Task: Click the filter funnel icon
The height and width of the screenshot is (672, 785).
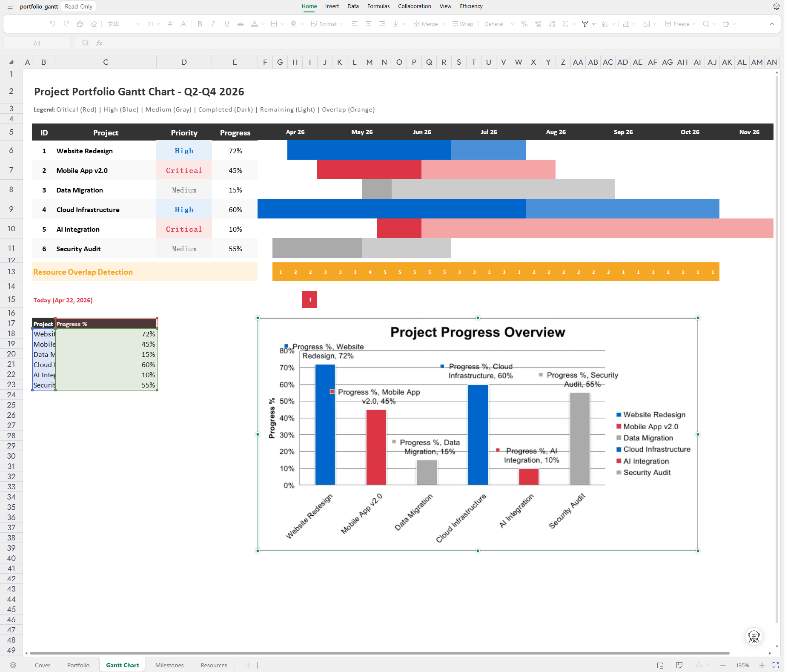Action: coord(585,24)
